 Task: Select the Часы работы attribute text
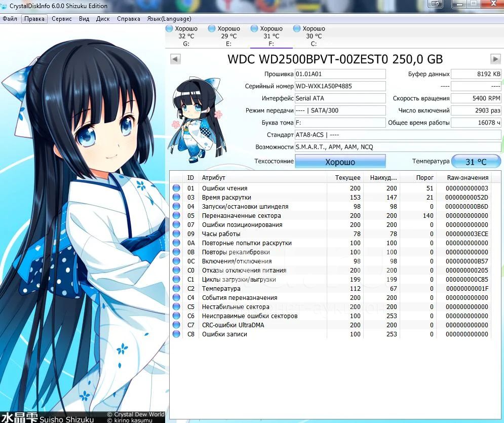(x=221, y=234)
